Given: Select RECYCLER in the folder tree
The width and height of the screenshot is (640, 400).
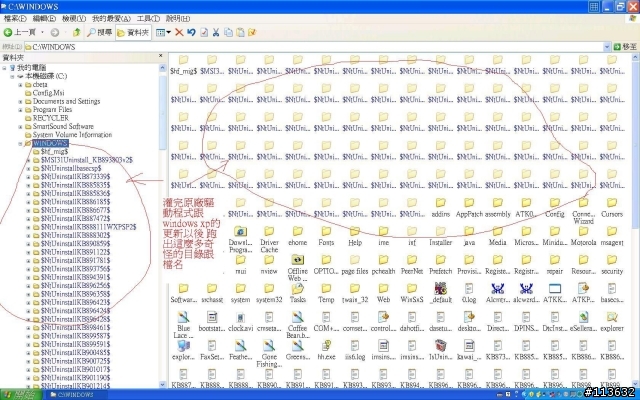Looking at the screenshot, I should coord(51,118).
